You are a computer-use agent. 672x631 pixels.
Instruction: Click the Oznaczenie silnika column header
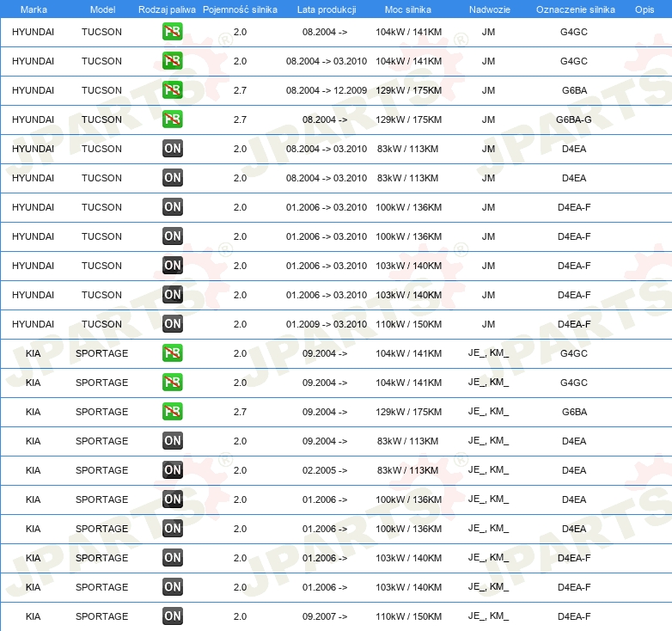click(x=576, y=9)
